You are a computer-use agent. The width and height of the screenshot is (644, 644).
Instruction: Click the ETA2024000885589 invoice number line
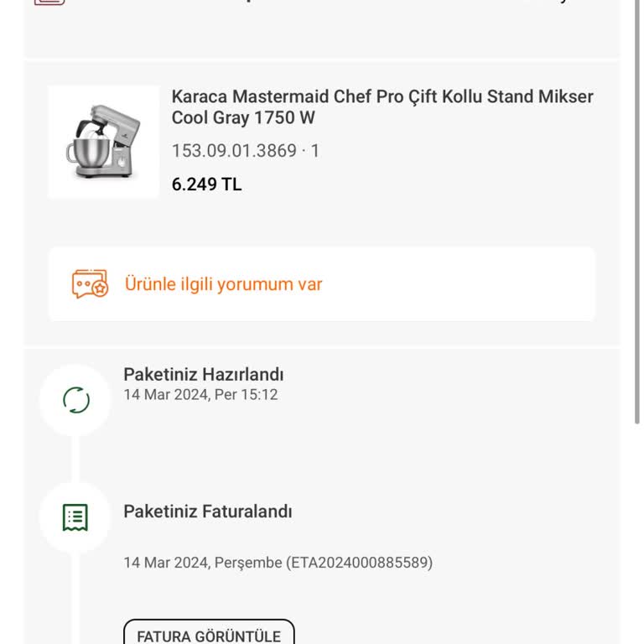(278, 563)
